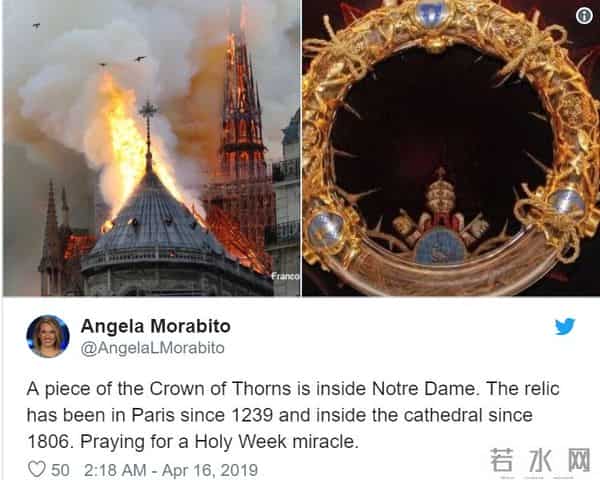Click the blue gem on crown's left side

326,230
